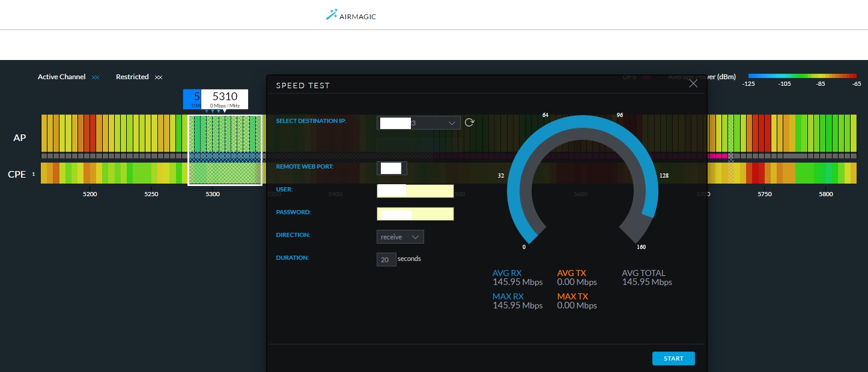Click the CPE spectrum bar near 5750
This screenshot has width=868, height=372.
[x=764, y=173]
